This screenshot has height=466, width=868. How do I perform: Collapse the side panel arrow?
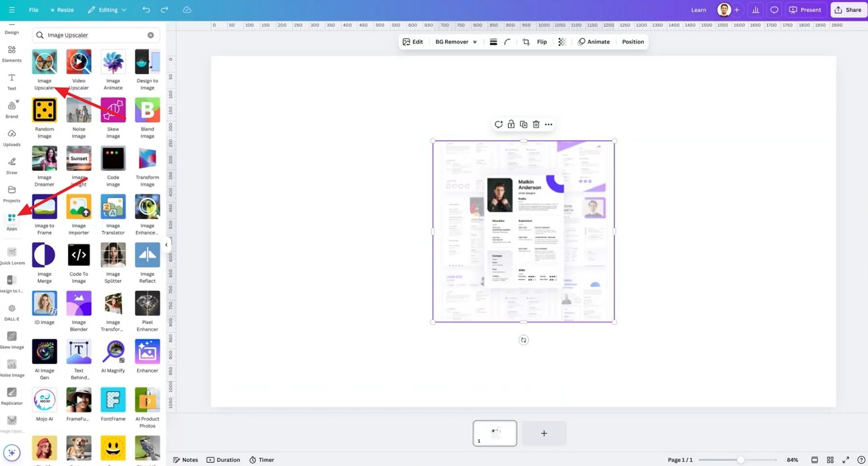point(166,245)
